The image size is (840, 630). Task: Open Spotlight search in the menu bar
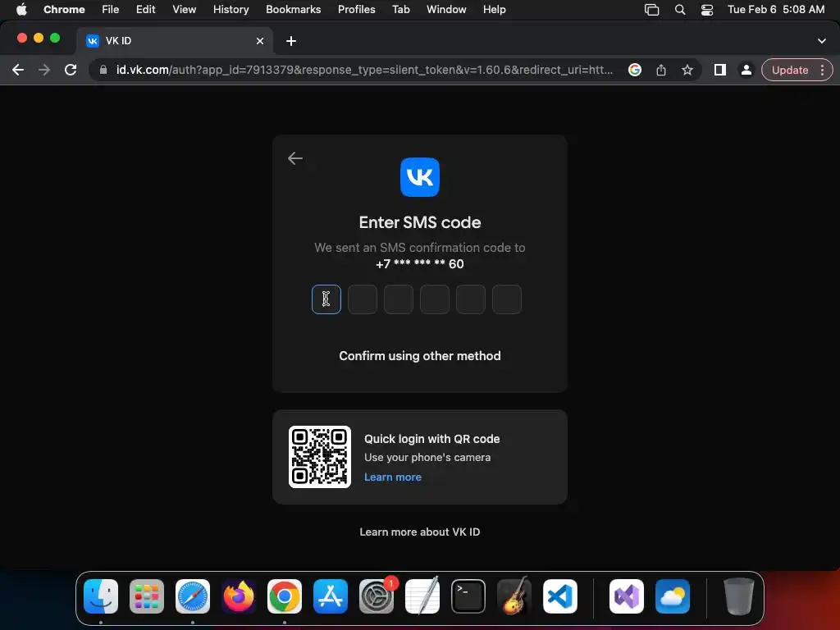[680, 10]
